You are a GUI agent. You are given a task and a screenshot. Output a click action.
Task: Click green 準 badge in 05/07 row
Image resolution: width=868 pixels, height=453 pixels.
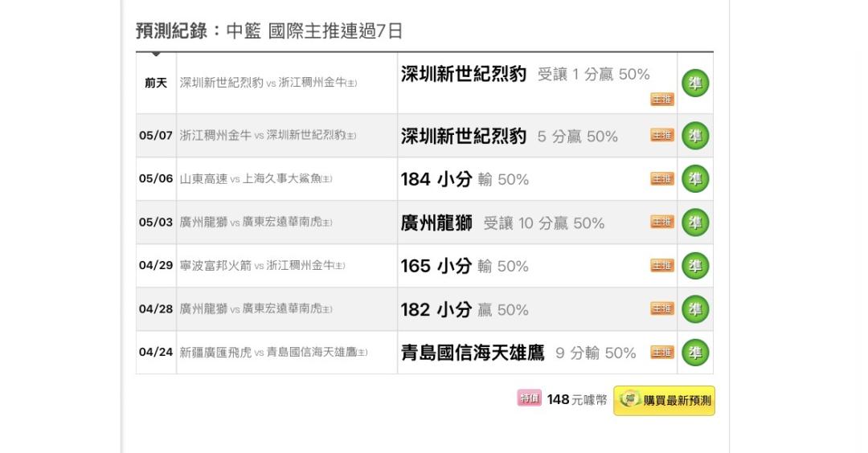(695, 136)
